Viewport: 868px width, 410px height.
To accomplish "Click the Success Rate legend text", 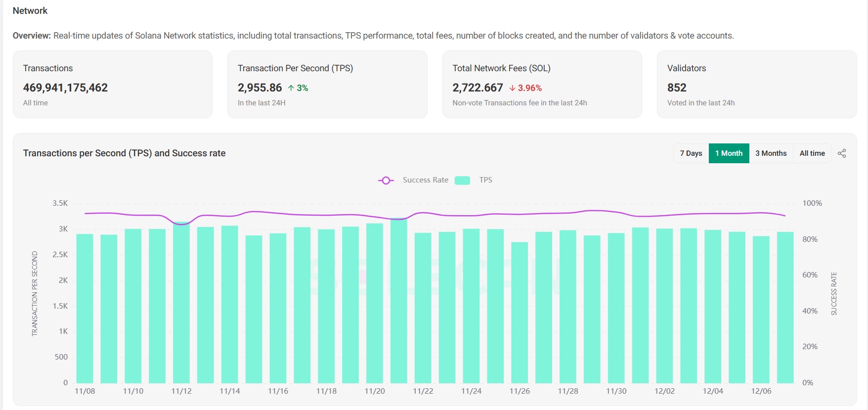I will coord(426,180).
